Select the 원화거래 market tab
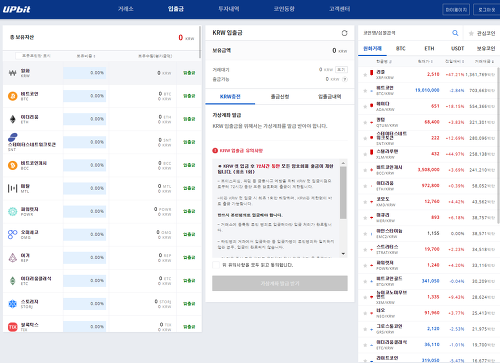The width and height of the screenshot is (500, 363). [x=372, y=49]
